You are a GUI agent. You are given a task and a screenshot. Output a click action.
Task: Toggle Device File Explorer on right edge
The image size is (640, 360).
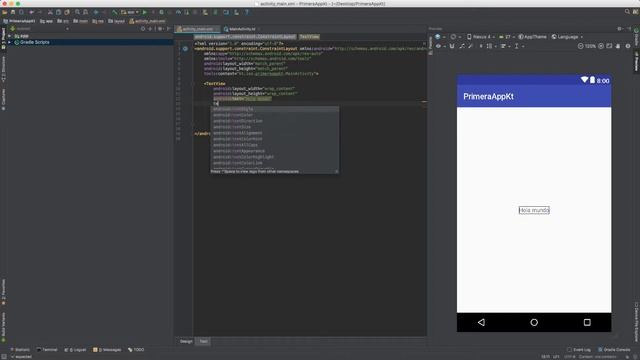click(x=636, y=322)
